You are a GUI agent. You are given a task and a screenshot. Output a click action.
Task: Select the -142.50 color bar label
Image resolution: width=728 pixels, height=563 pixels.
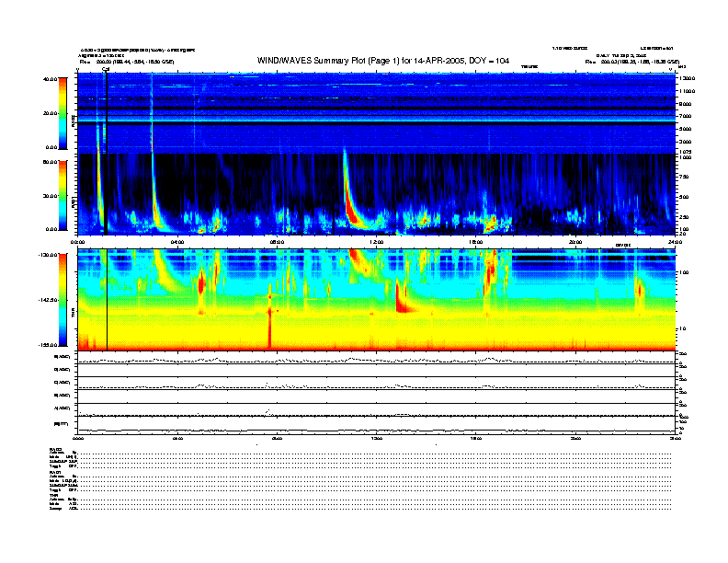point(48,300)
